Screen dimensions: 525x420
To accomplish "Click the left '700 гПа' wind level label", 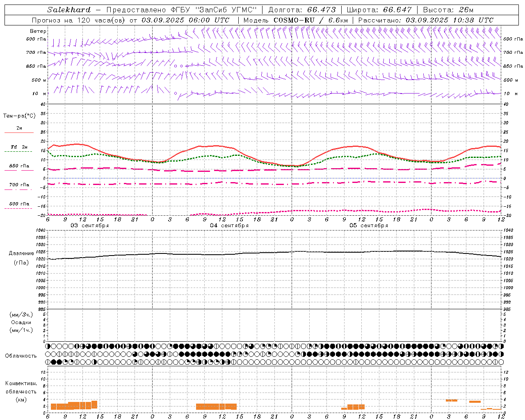I will 36,52.
